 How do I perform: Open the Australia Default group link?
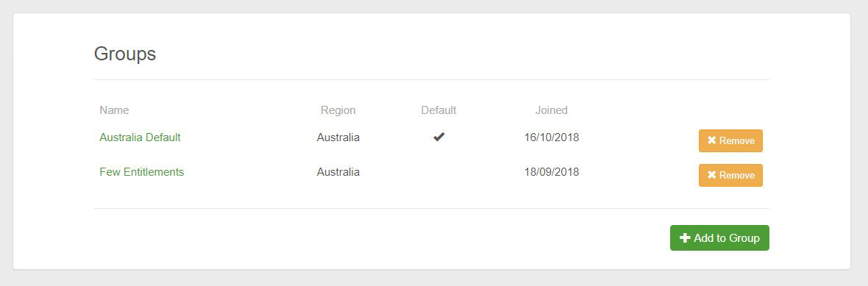coord(140,137)
